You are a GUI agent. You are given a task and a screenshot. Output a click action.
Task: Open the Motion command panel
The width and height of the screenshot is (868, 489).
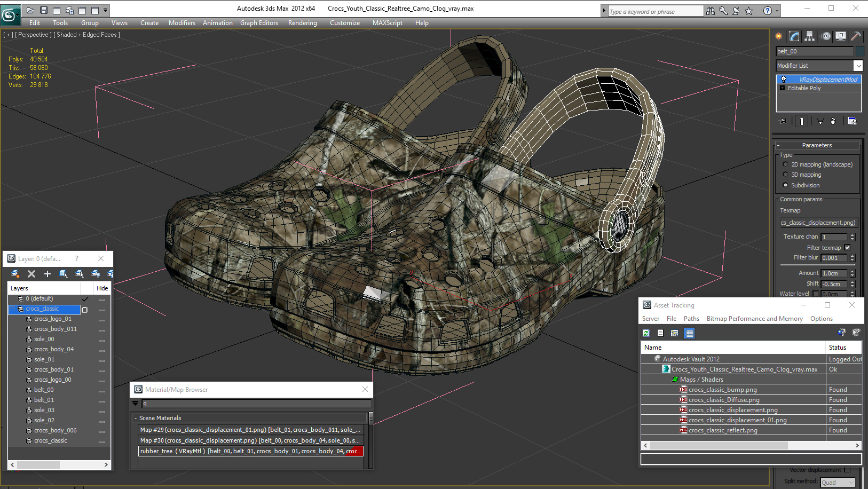tap(826, 36)
